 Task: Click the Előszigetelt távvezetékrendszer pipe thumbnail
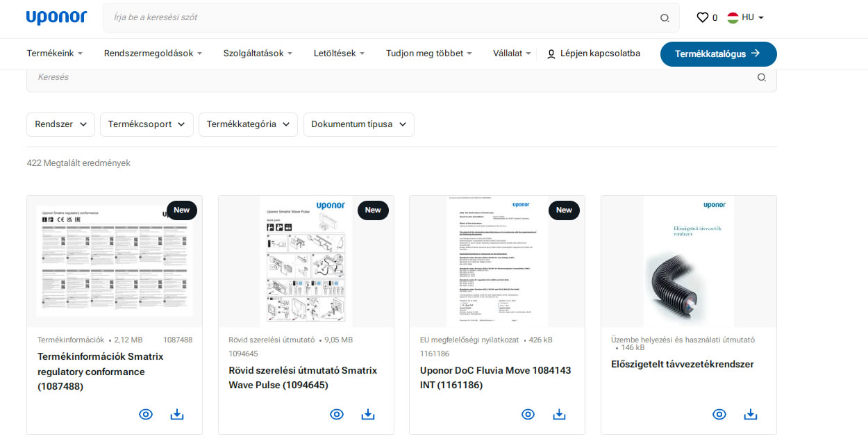click(689, 261)
